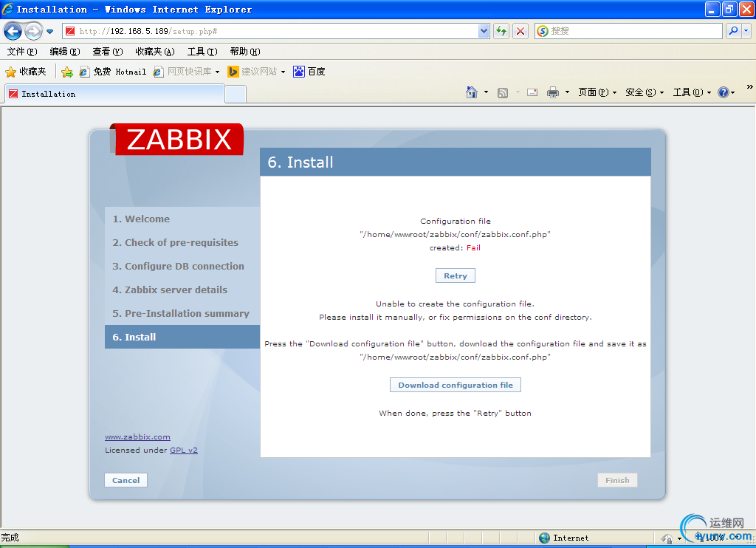Expand command bar overflow chevron
Image resolution: width=756 pixels, height=548 pixels.
point(750,87)
